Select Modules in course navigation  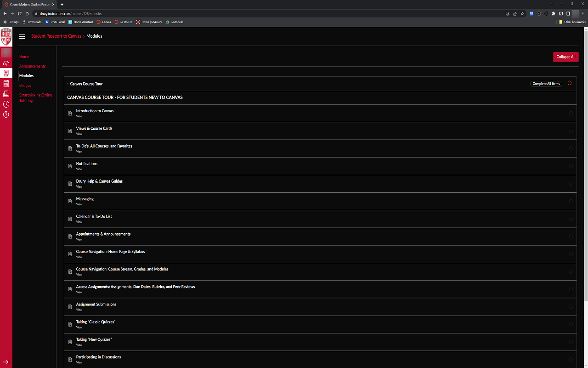pyautogui.click(x=26, y=76)
